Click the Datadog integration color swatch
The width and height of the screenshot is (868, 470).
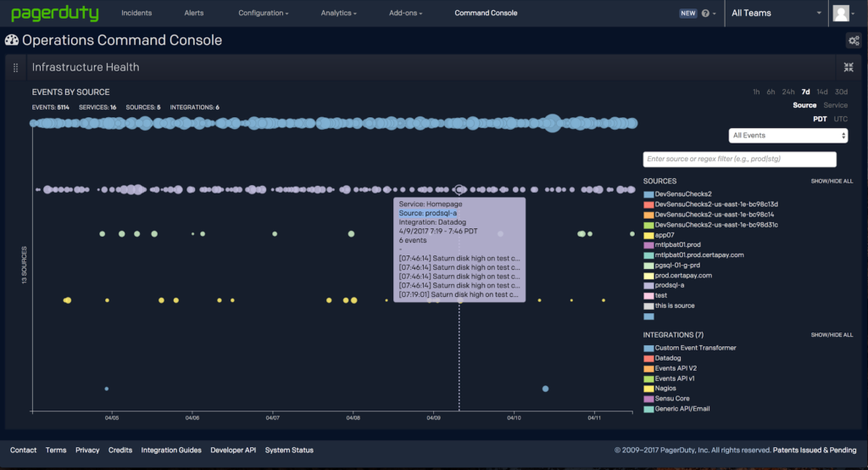point(648,358)
